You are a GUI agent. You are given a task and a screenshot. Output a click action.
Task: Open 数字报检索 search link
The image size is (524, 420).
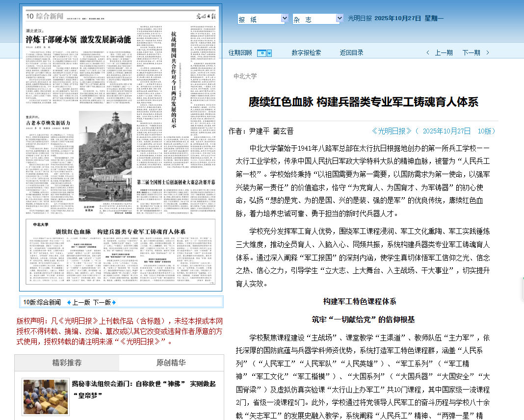(x=306, y=53)
